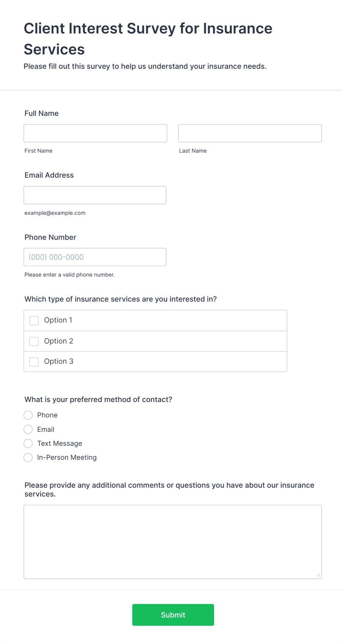This screenshot has width=342, height=644.
Task: Click the Phone Number input field
Action: tap(95, 257)
